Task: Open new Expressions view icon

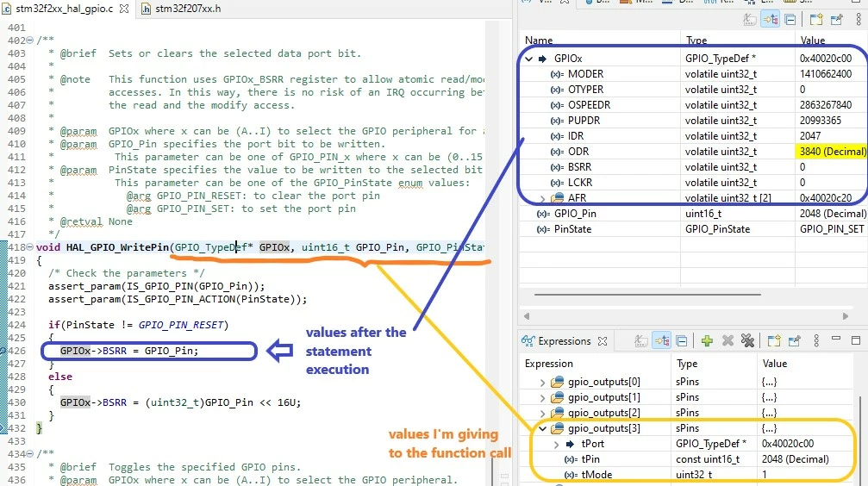Action: [x=774, y=341]
